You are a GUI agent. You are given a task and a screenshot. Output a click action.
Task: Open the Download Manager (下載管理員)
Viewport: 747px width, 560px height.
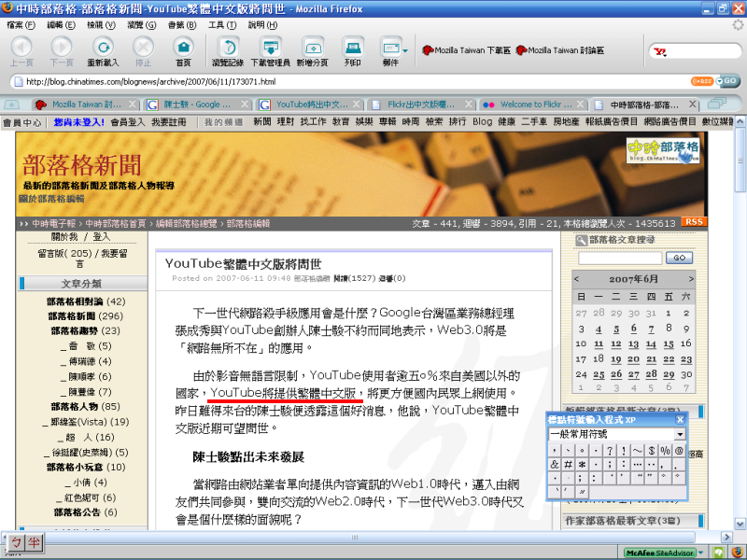[271, 50]
